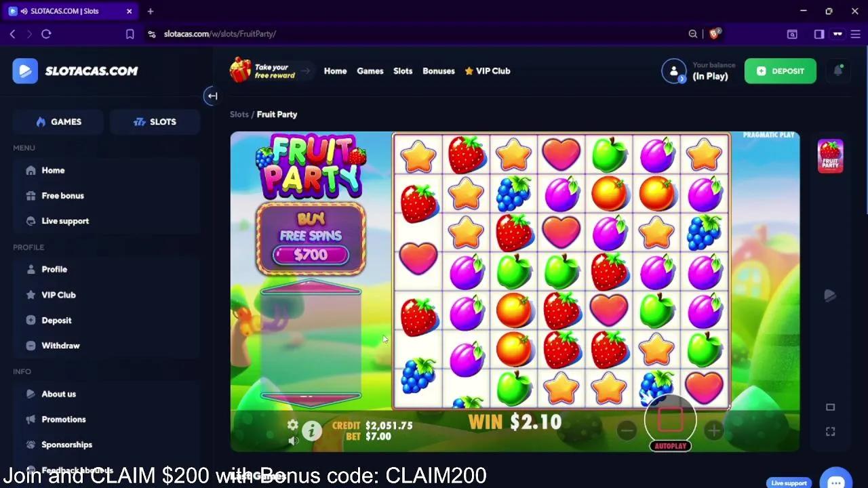Enter fullscreen game mode
868x488 pixels.
click(831, 432)
